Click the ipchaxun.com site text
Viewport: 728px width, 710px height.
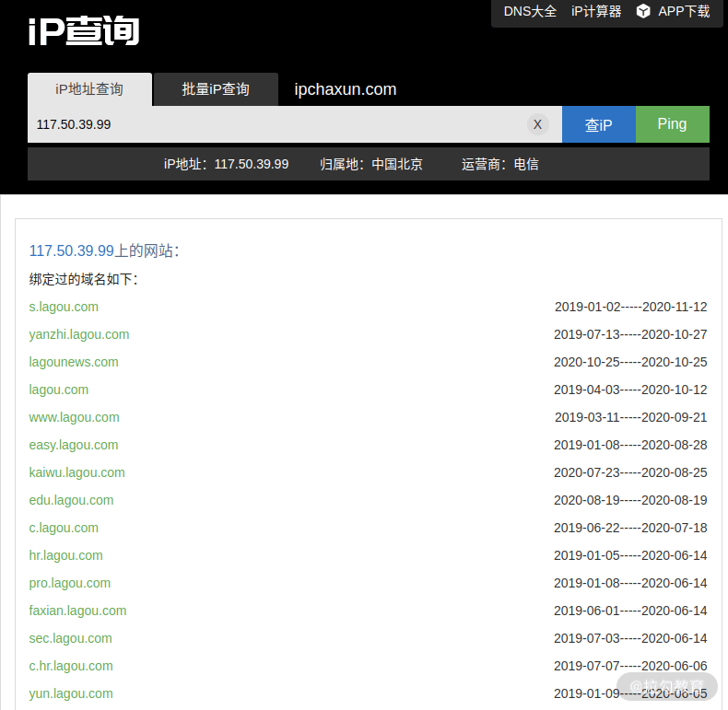[x=346, y=89]
